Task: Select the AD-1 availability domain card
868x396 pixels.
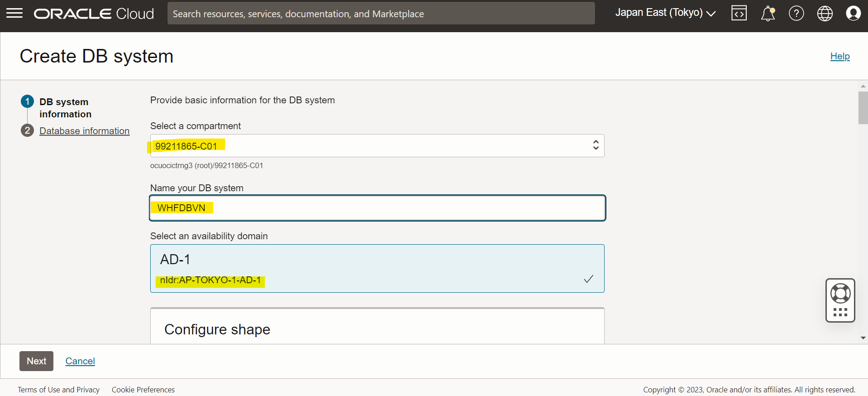Action: pyautogui.click(x=377, y=269)
